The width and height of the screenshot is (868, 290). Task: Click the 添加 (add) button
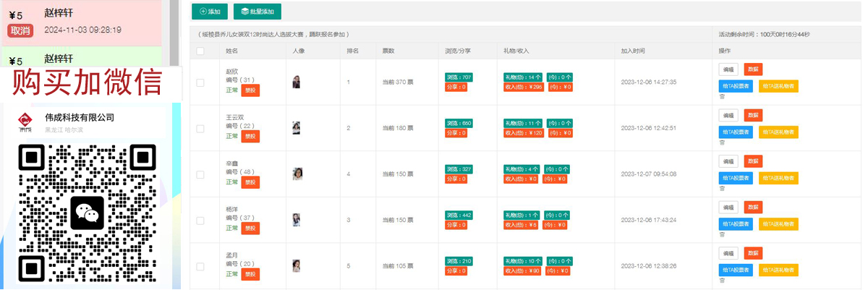point(210,12)
